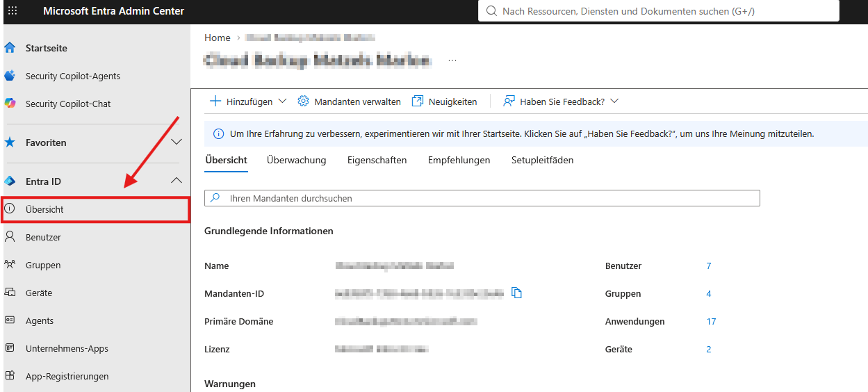Focus the global search field at the top
Image resolution: width=868 pixels, height=392 pixels.
659,11
